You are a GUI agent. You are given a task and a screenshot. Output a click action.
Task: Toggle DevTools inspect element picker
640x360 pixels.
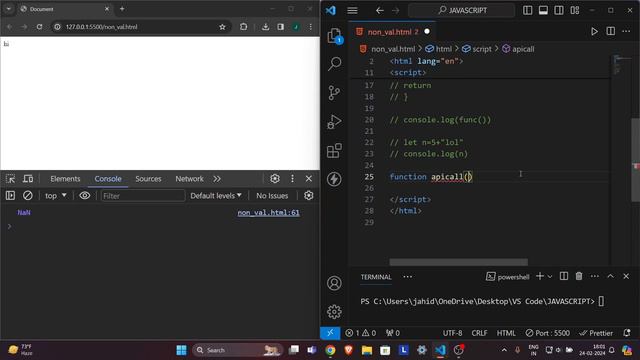[10, 179]
